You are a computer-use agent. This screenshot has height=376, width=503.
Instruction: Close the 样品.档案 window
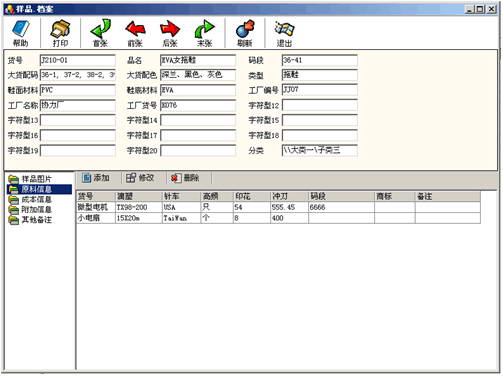pos(491,9)
